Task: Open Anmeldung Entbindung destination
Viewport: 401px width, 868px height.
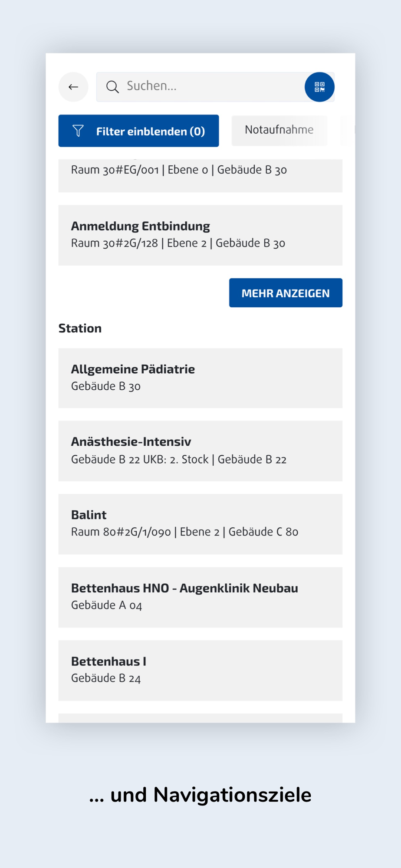Action: tap(200, 235)
